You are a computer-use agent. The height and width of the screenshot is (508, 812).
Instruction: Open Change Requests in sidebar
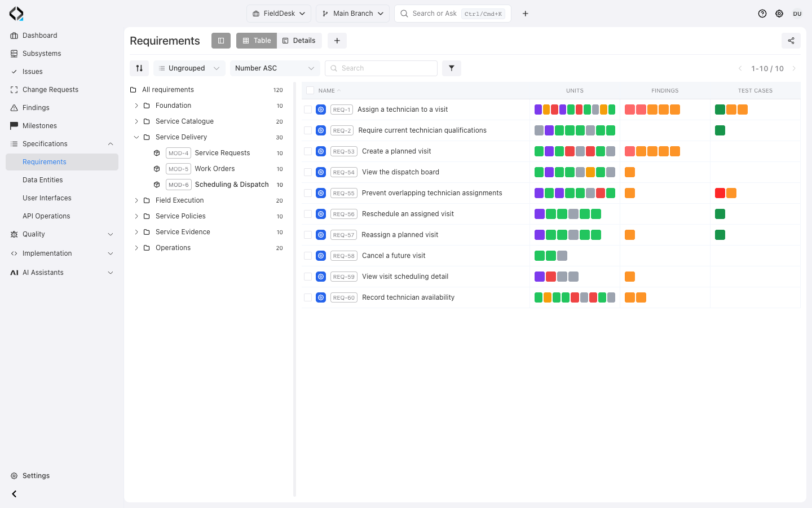tap(50, 90)
